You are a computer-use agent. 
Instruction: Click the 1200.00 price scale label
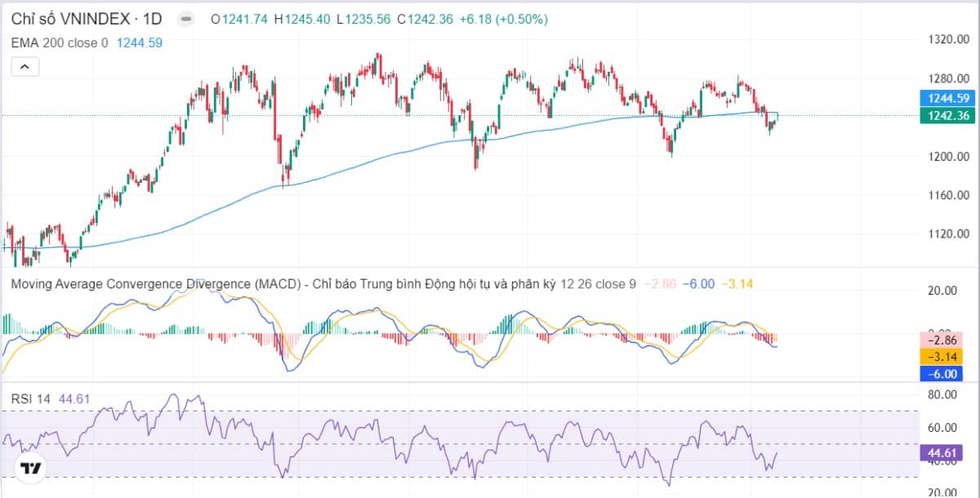948,157
